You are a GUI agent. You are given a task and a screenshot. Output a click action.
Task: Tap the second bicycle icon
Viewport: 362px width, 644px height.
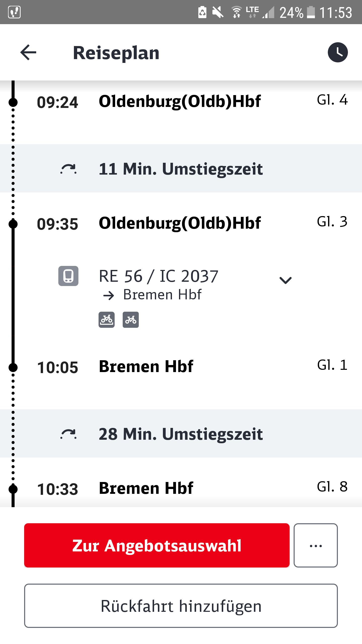(131, 320)
